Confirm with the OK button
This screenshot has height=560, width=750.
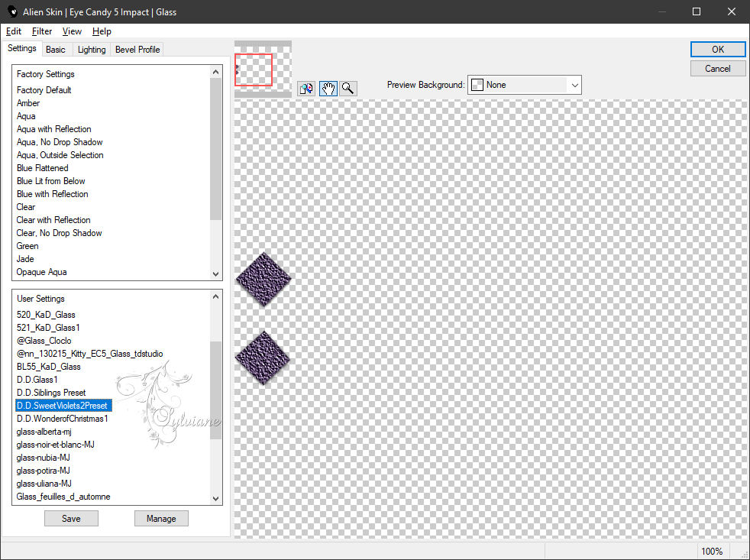tap(717, 50)
